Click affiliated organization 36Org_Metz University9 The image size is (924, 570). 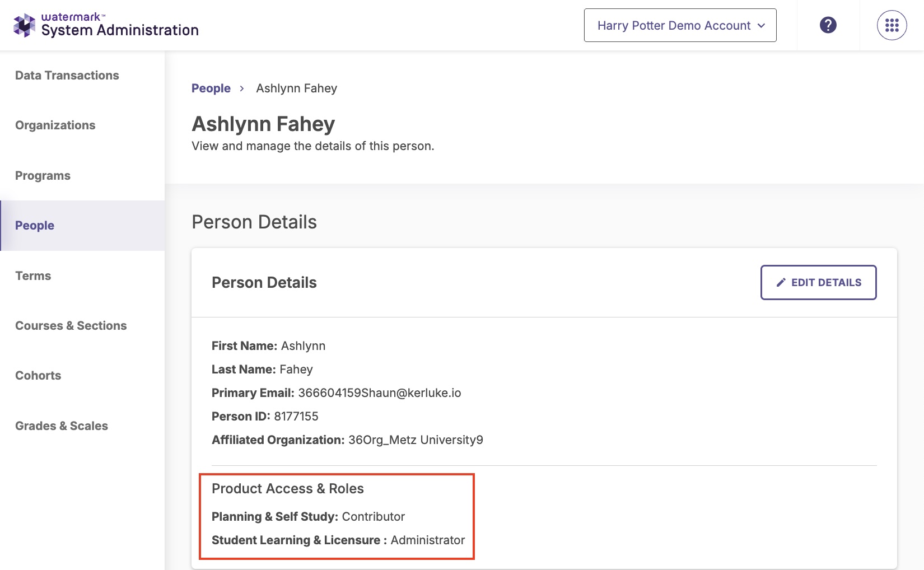pyautogui.click(x=416, y=440)
